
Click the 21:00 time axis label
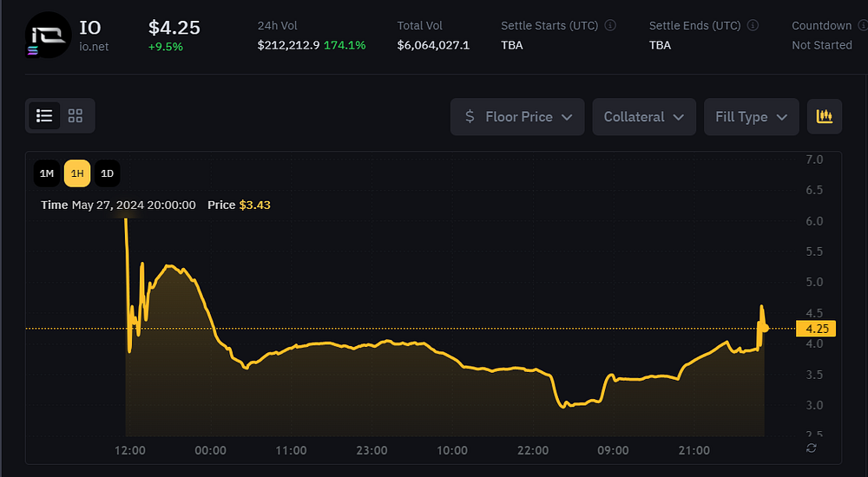(694, 450)
